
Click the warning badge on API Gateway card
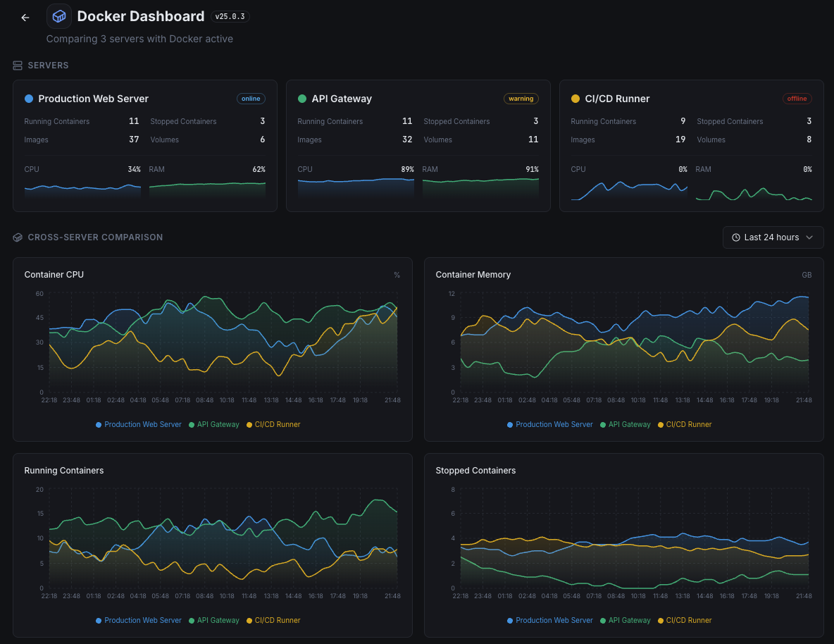point(521,99)
